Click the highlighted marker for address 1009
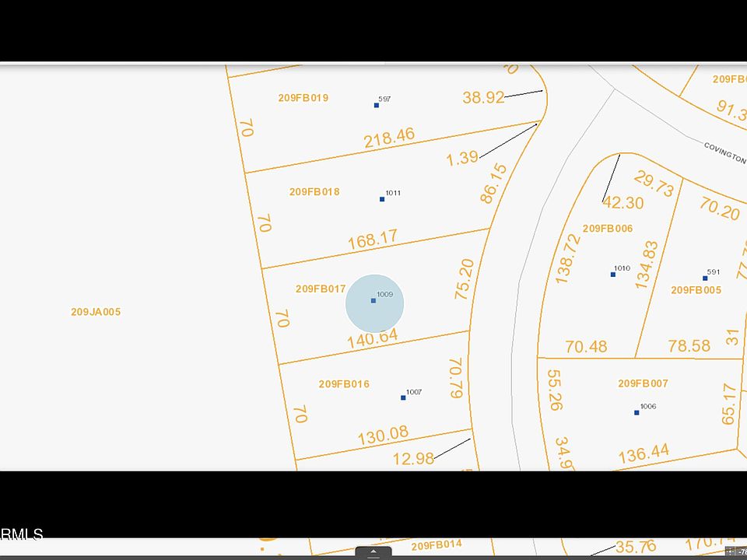747x560 pixels. point(373,301)
